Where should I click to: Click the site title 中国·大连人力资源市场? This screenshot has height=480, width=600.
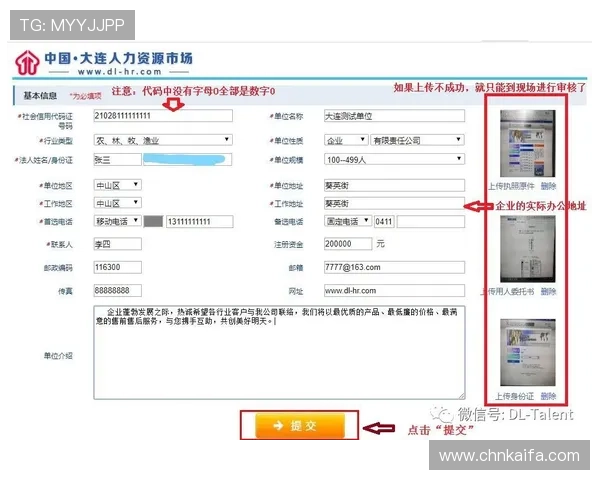tap(119, 59)
